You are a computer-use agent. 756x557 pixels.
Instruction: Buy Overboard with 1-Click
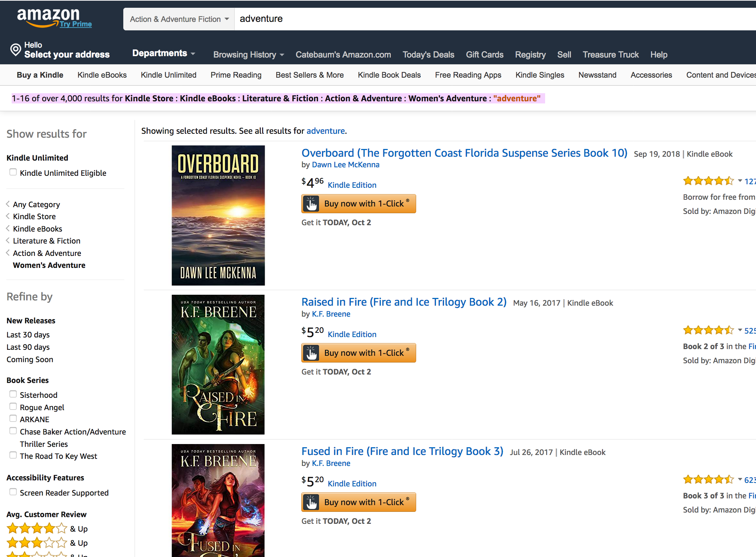(359, 204)
